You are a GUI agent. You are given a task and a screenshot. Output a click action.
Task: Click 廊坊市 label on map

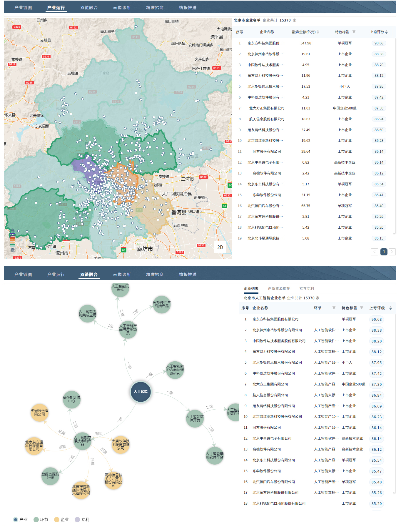[x=145, y=249]
